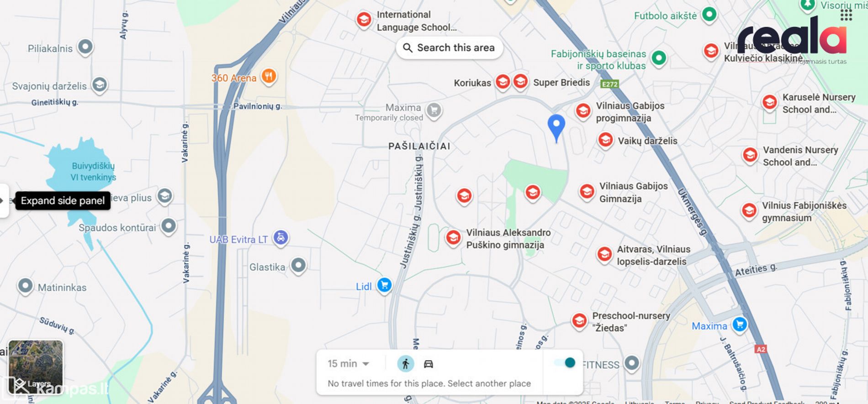Select the Glastika place marker
Image resolution: width=868 pixels, height=404 pixels.
point(298,266)
